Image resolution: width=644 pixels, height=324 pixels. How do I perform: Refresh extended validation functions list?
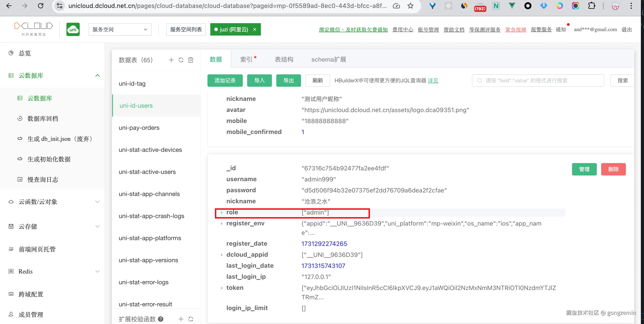(x=190, y=319)
